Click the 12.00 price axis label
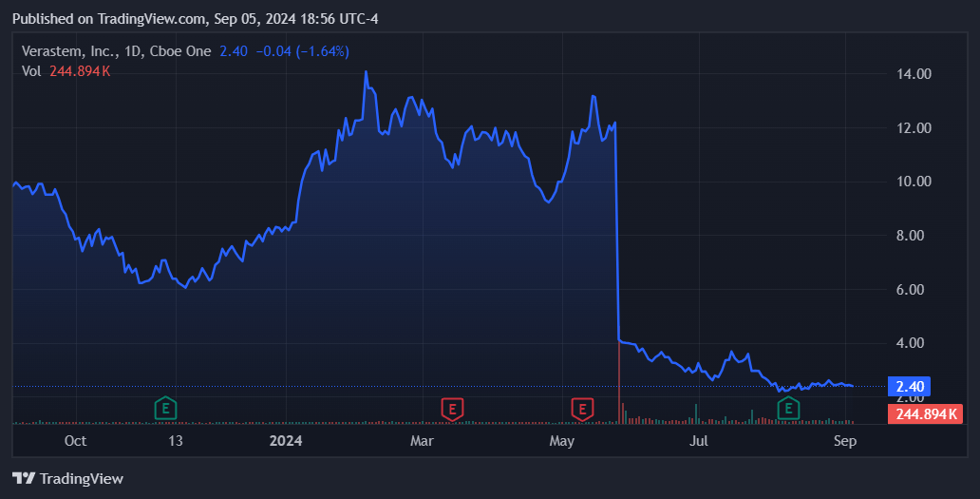 914,127
